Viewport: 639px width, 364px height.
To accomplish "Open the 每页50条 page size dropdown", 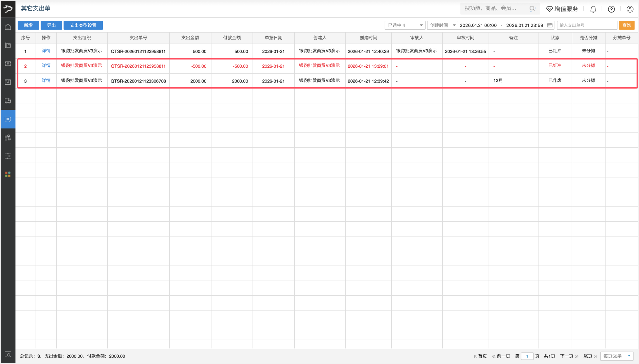I will (x=616, y=356).
